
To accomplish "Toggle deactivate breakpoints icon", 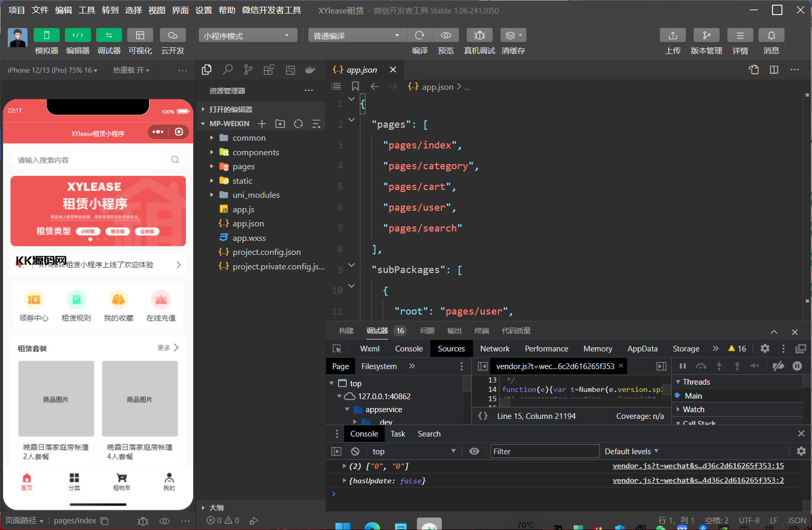I will coord(778,366).
